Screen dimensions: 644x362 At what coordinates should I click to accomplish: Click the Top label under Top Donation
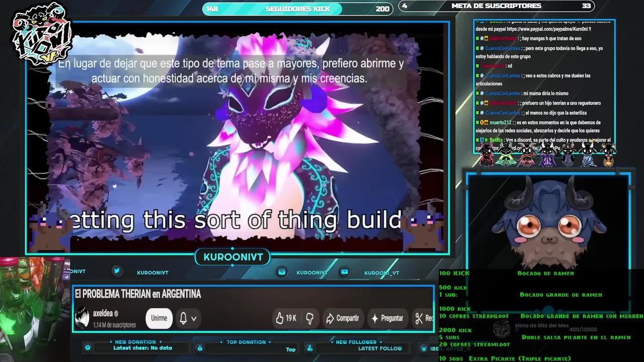291,349
